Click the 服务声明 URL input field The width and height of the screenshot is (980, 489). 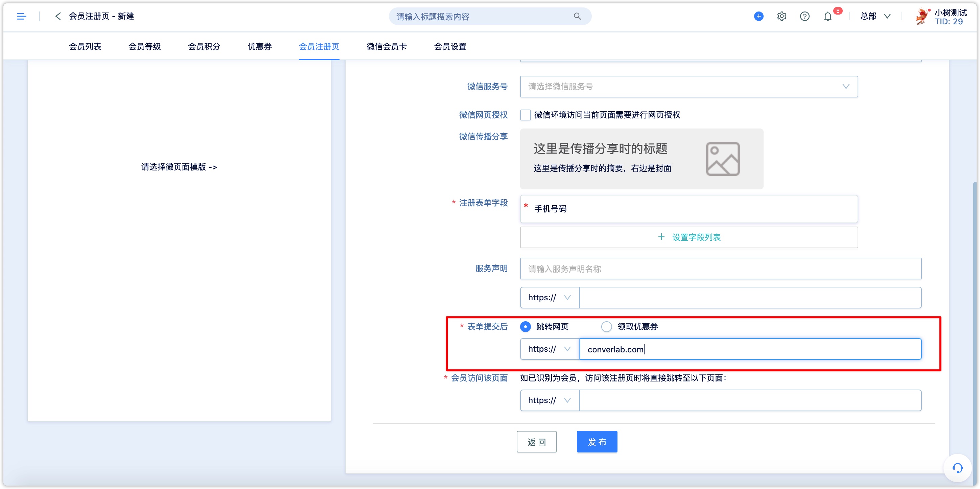[750, 298]
